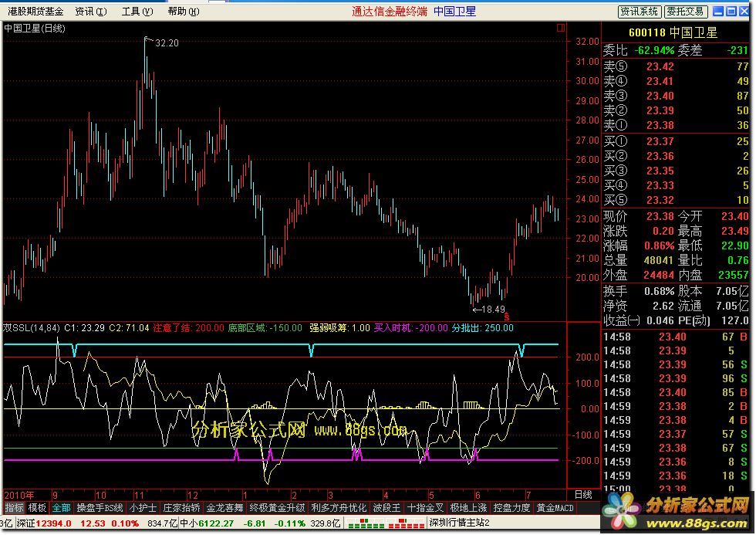Select the 波段王 indicator tab
Screen dimensions: 756x535
pyautogui.click(x=386, y=507)
